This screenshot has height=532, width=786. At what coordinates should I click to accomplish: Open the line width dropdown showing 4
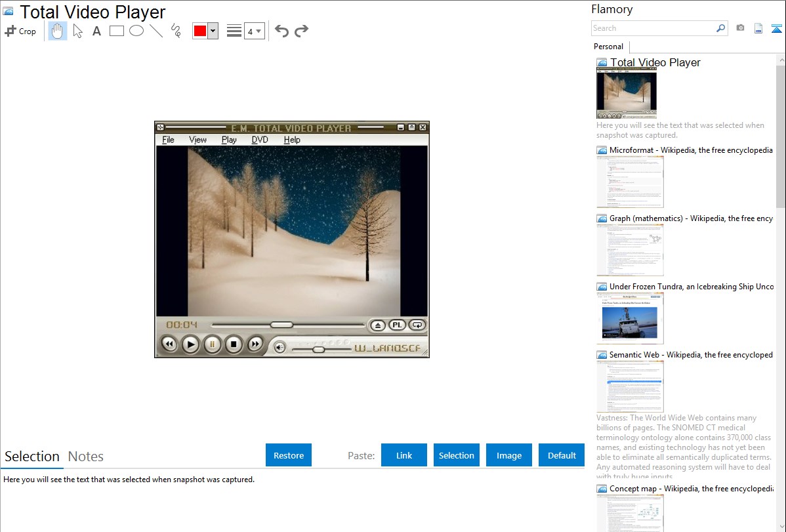pos(255,31)
